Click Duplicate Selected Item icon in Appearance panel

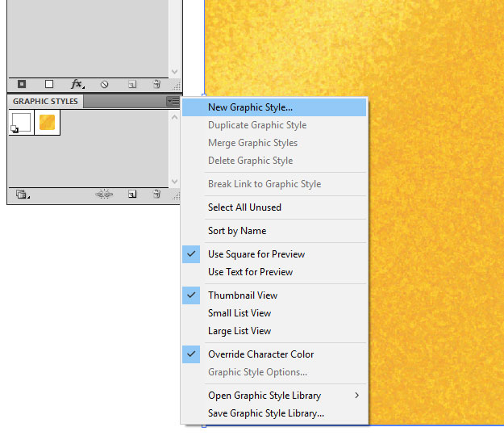(x=131, y=84)
